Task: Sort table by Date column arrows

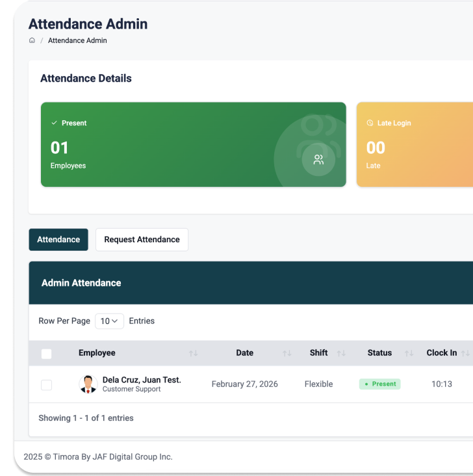Action: (x=287, y=353)
